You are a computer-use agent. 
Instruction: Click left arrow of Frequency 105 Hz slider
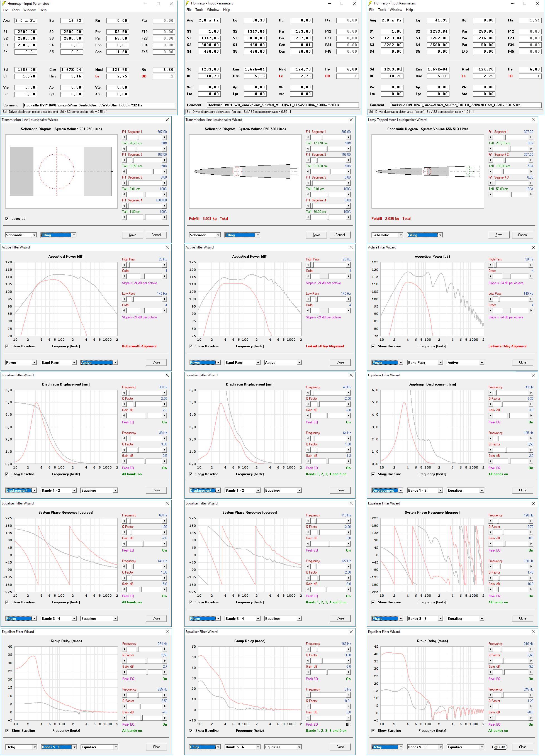(x=490, y=438)
